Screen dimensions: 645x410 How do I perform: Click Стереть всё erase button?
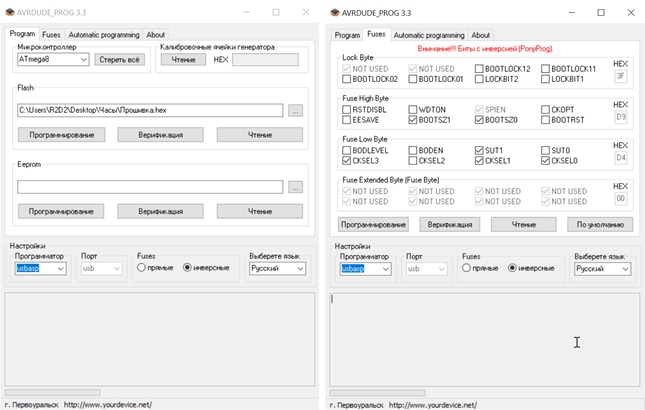[119, 60]
